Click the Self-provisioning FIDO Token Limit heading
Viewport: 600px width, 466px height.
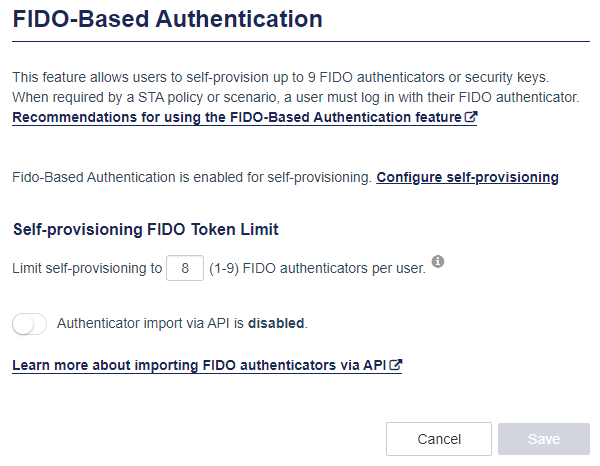point(146,230)
